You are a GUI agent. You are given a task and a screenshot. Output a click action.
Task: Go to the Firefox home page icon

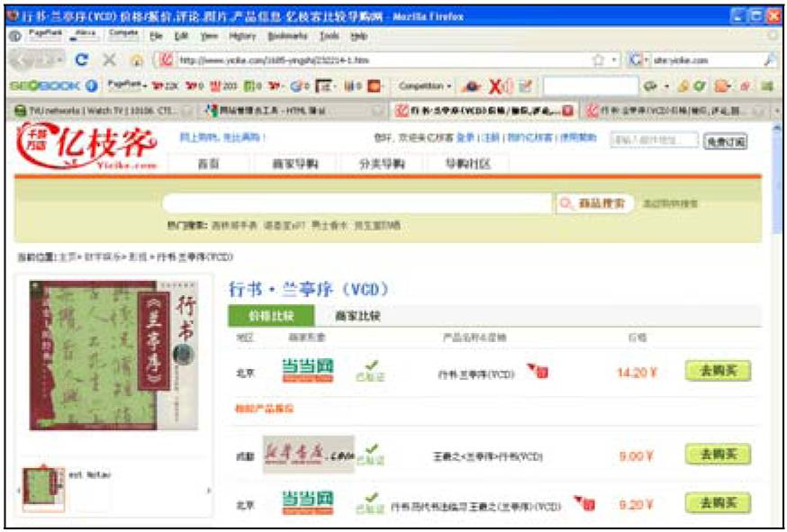point(135,60)
